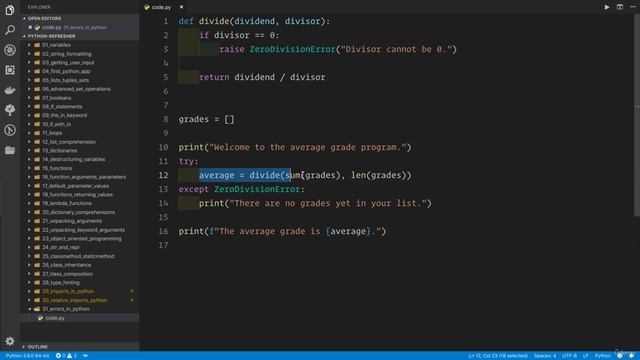The width and height of the screenshot is (640, 360).
Task: Expand the 15_functions folder
Action: click(29, 168)
